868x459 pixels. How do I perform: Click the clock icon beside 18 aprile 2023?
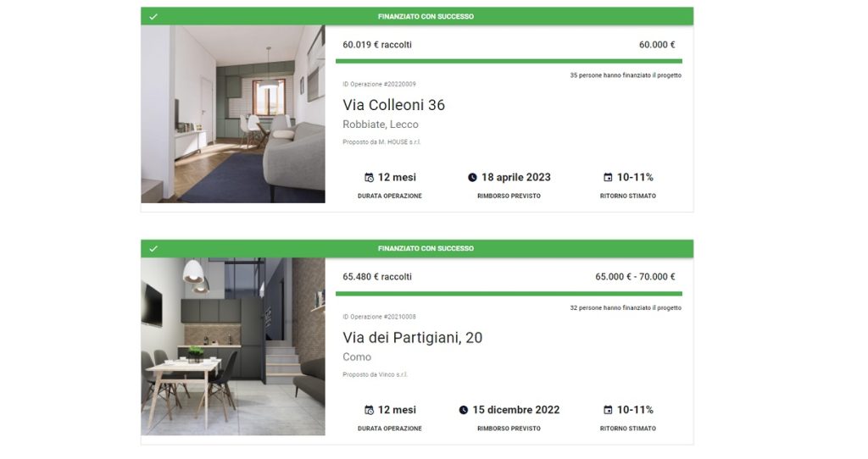(472, 178)
